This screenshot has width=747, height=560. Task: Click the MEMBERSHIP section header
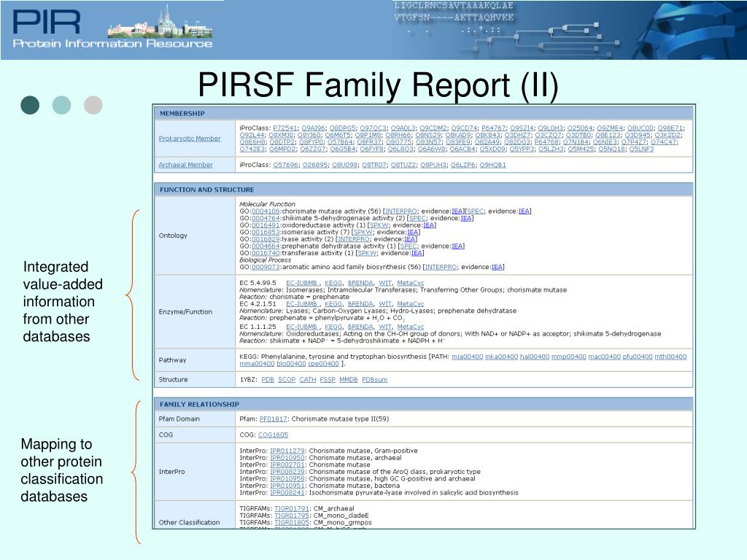[x=424, y=113]
